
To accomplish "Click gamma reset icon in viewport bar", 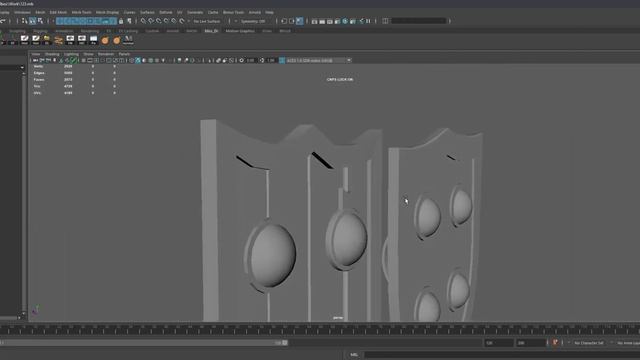I will click(262, 60).
